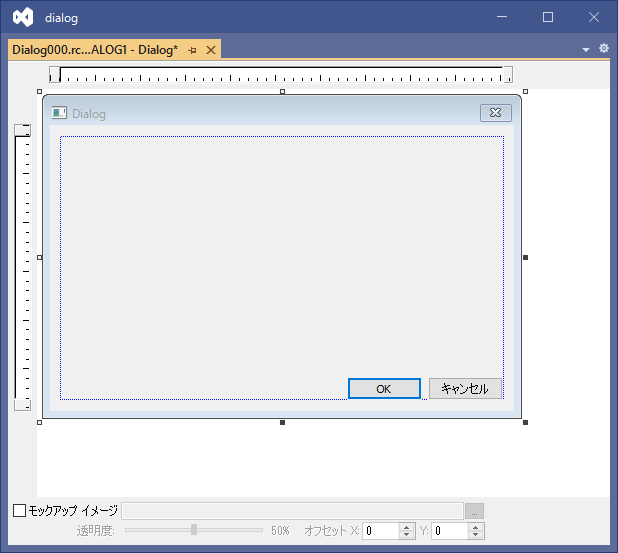
Task: Open the window options gear icon
Action: [603, 49]
